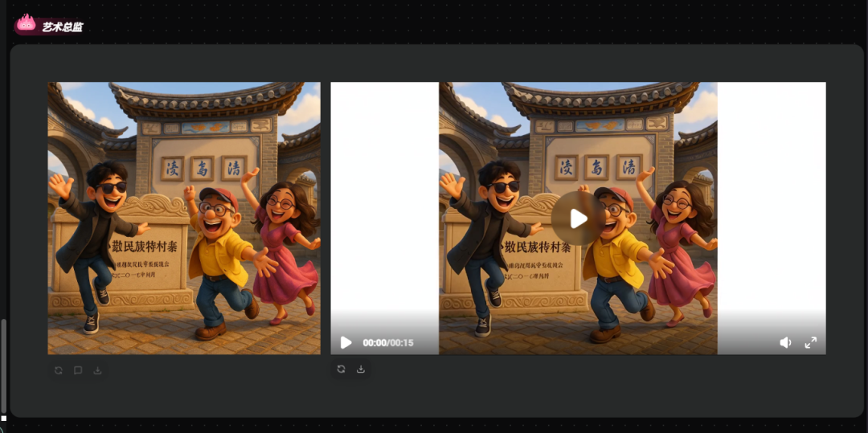Image resolution: width=868 pixels, height=433 pixels.
Task: Click the left vertical scrollbar thumb
Action: pyautogui.click(x=4, y=366)
